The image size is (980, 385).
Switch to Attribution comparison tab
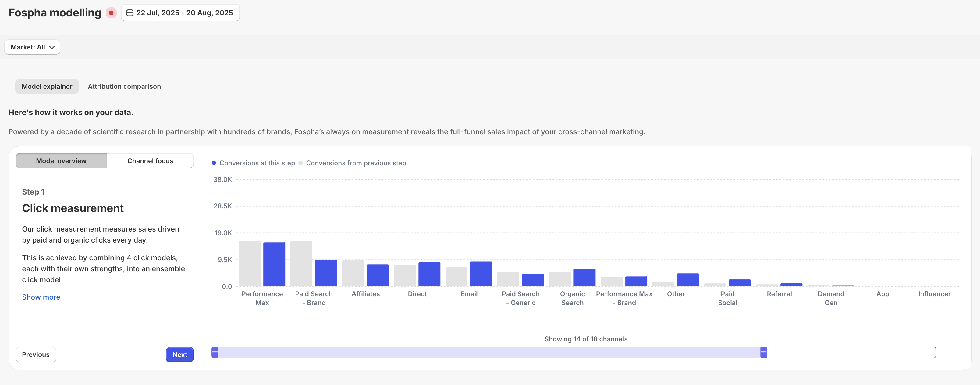tap(124, 86)
